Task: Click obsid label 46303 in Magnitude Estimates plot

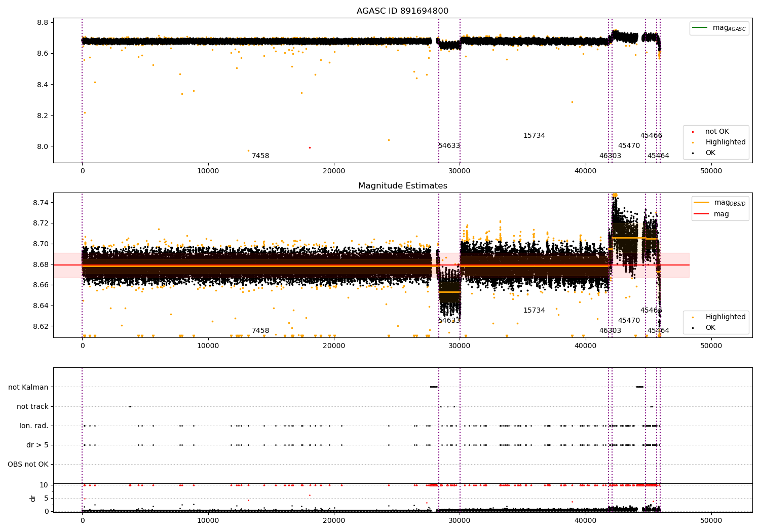Action: click(x=610, y=331)
